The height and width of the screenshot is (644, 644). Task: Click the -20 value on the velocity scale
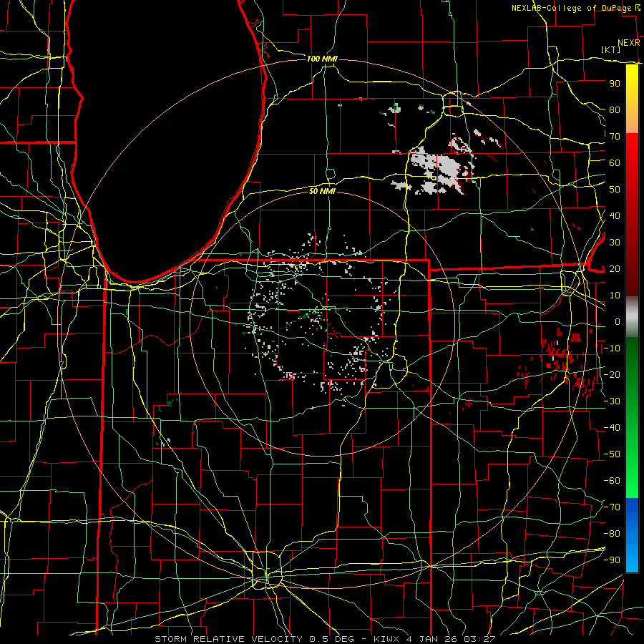click(x=612, y=374)
